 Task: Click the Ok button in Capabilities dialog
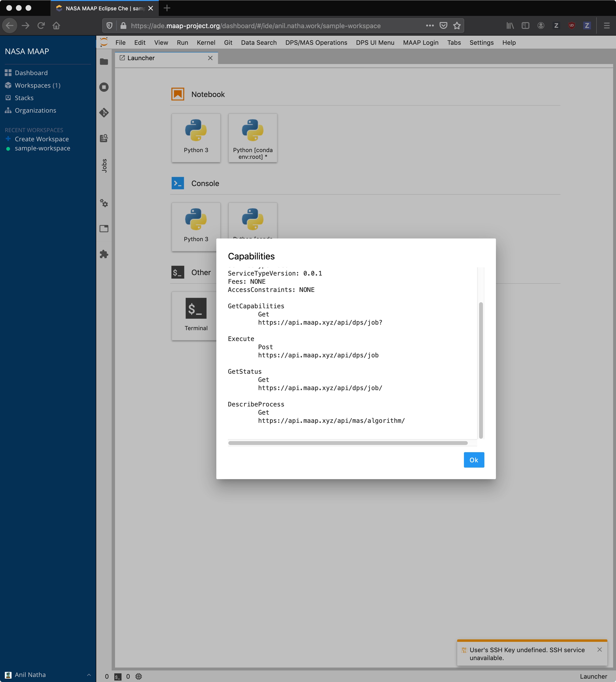(x=474, y=460)
